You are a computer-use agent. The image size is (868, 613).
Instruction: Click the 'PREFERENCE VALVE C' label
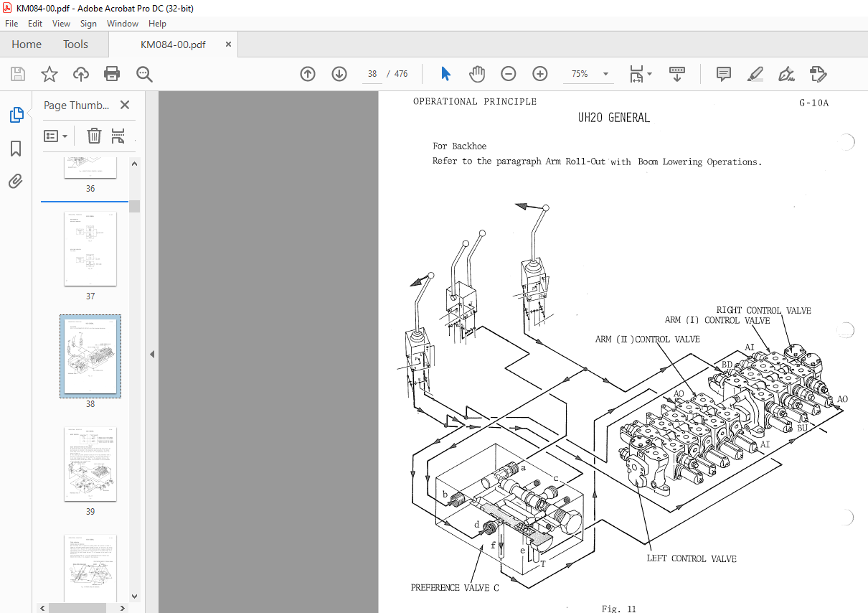pyautogui.click(x=455, y=588)
